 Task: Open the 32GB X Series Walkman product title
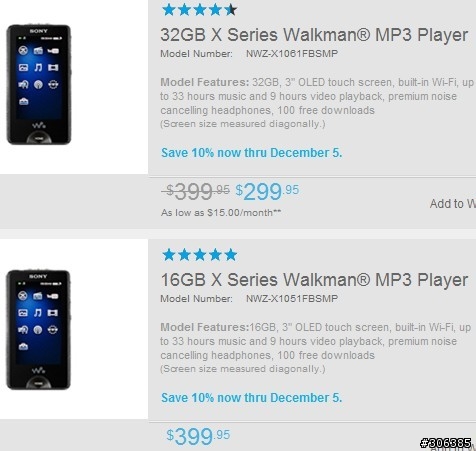(314, 35)
